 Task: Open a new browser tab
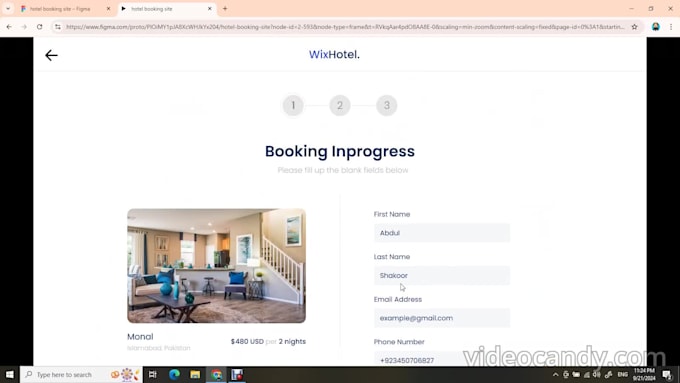point(225,9)
